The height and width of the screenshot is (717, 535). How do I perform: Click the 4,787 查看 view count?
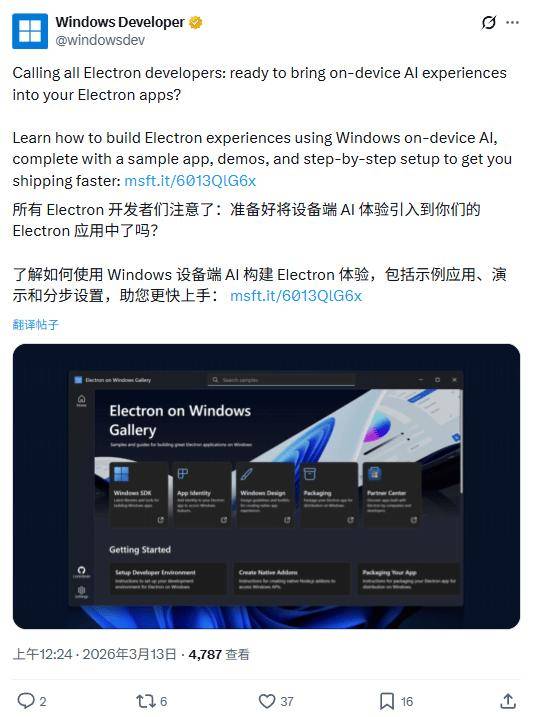coord(219,654)
